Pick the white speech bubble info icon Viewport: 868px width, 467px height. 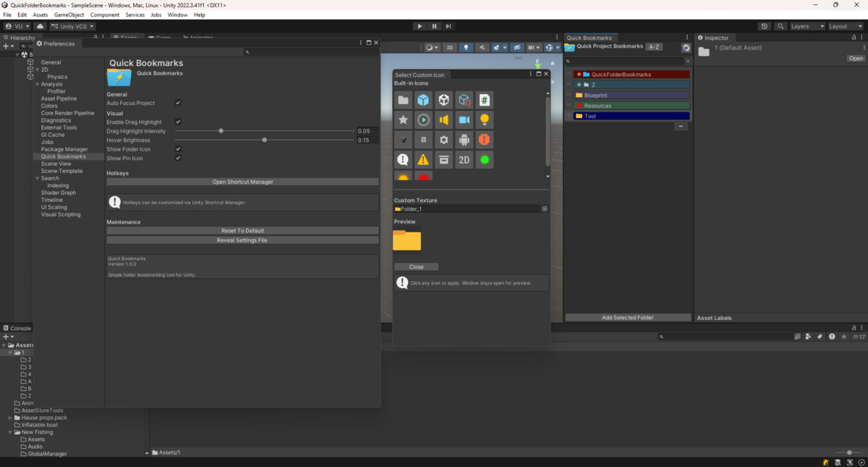[404, 160]
